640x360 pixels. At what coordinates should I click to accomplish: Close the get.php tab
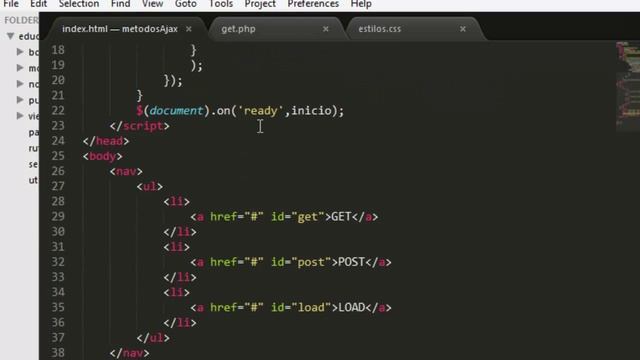(326, 29)
